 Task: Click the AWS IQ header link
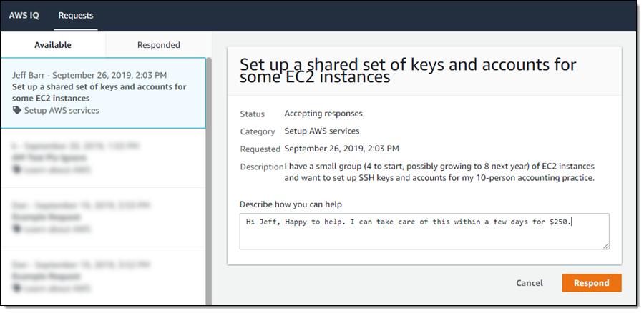(x=24, y=15)
